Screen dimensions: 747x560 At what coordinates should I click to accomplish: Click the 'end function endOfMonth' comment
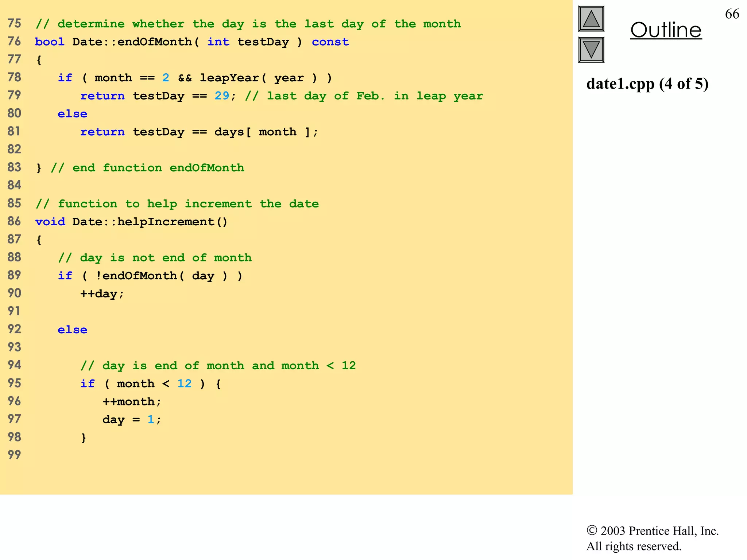point(147,168)
